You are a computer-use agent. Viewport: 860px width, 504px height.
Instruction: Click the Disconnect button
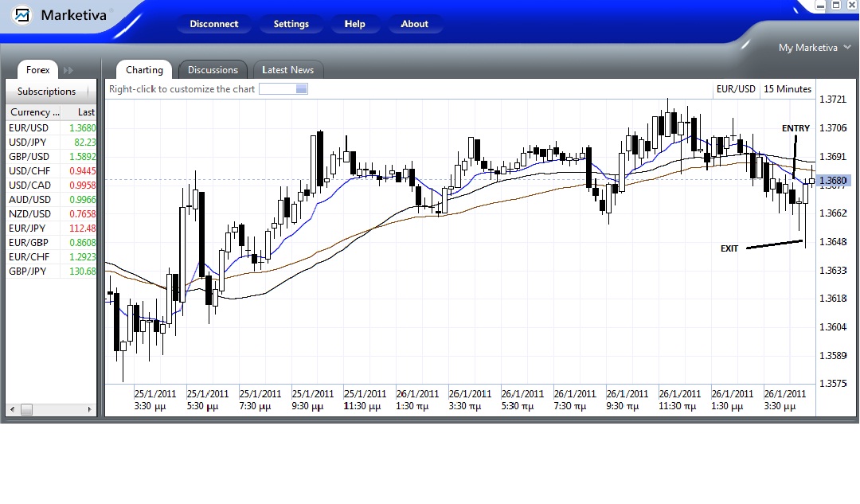coord(214,24)
